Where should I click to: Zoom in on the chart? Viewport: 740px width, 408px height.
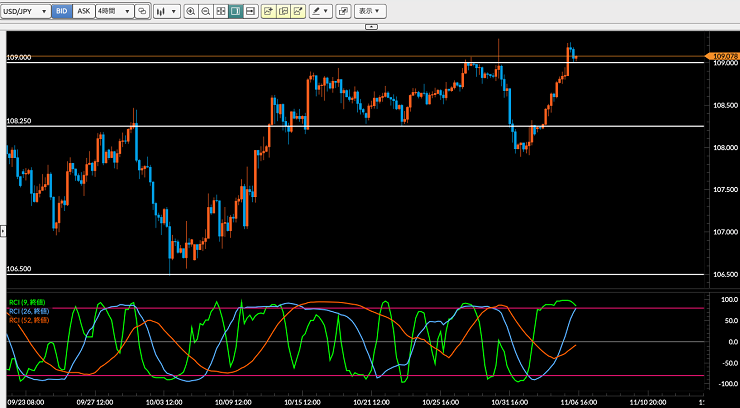click(x=191, y=11)
